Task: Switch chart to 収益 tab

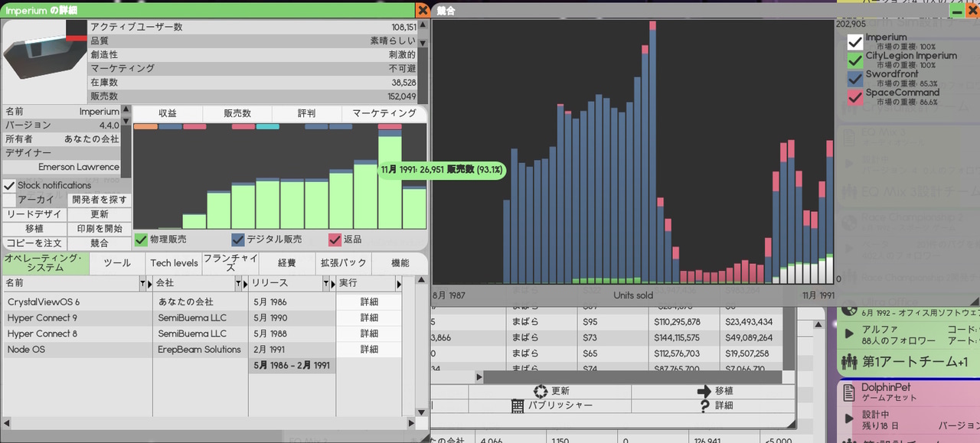Action: tap(168, 113)
